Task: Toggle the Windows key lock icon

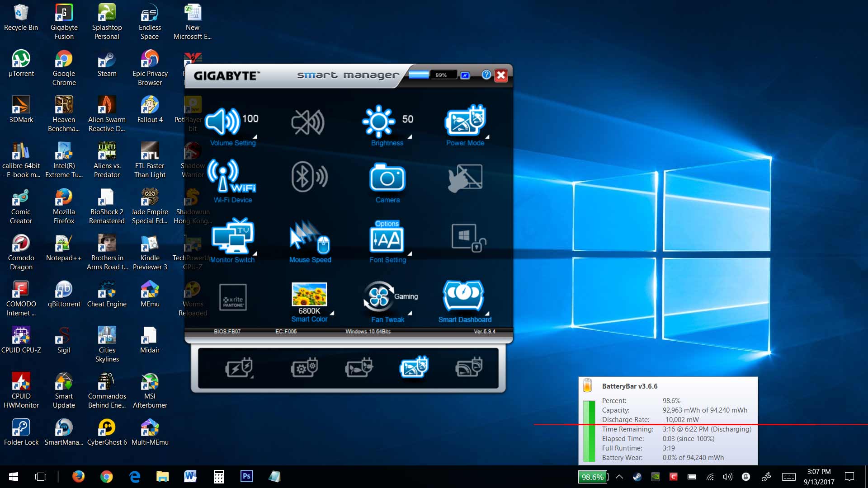Action: tap(468, 238)
